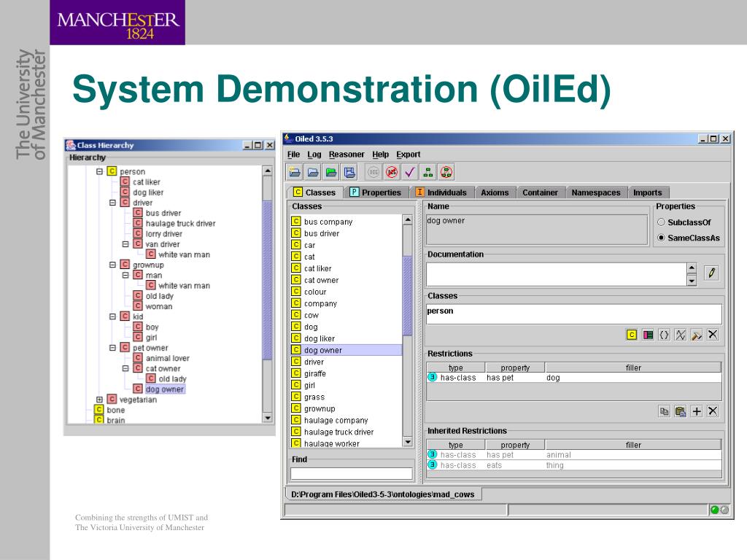
Task: Click the Find input field
Action: [352, 473]
